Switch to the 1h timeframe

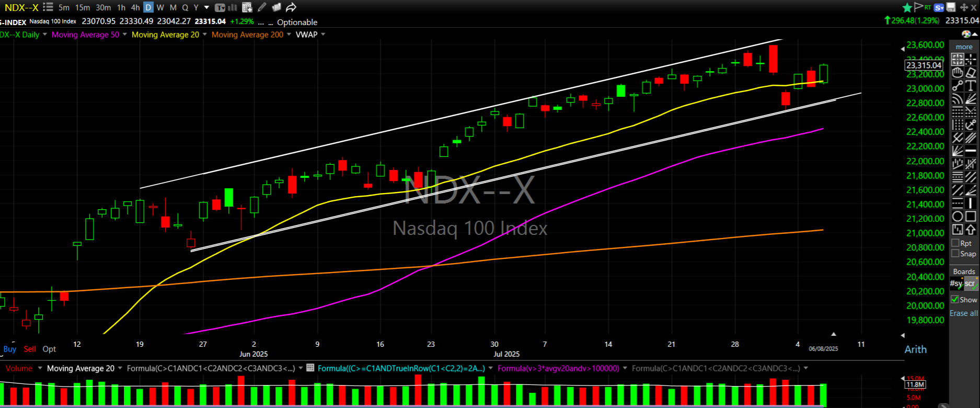tap(121, 7)
